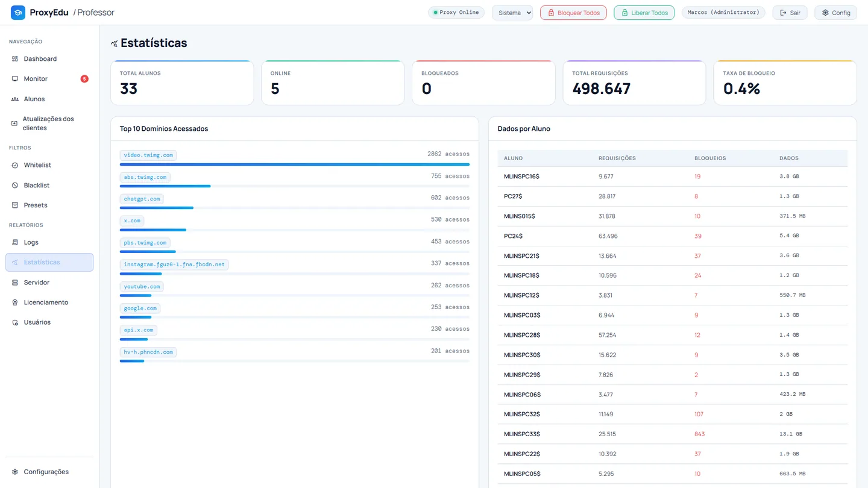The height and width of the screenshot is (488, 868).
Task: Click the Presets box icon
Action: pyautogui.click(x=15, y=205)
